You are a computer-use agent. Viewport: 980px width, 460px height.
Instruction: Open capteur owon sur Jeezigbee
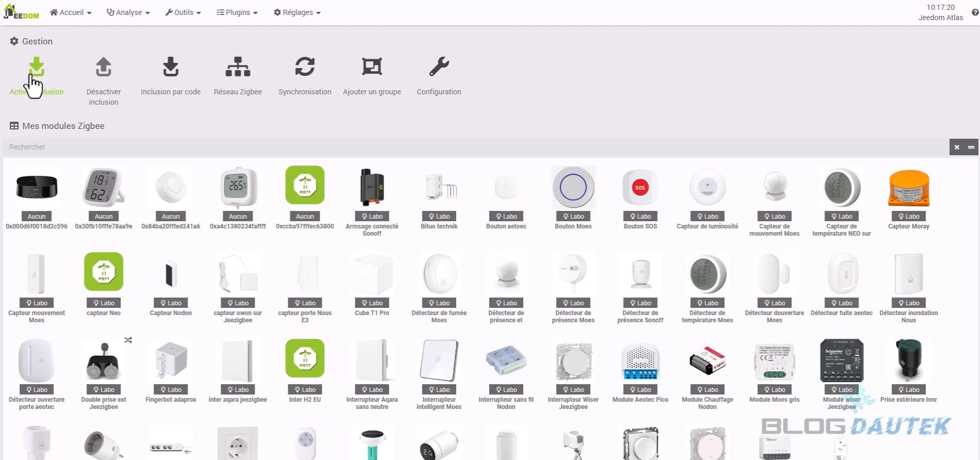click(238, 288)
